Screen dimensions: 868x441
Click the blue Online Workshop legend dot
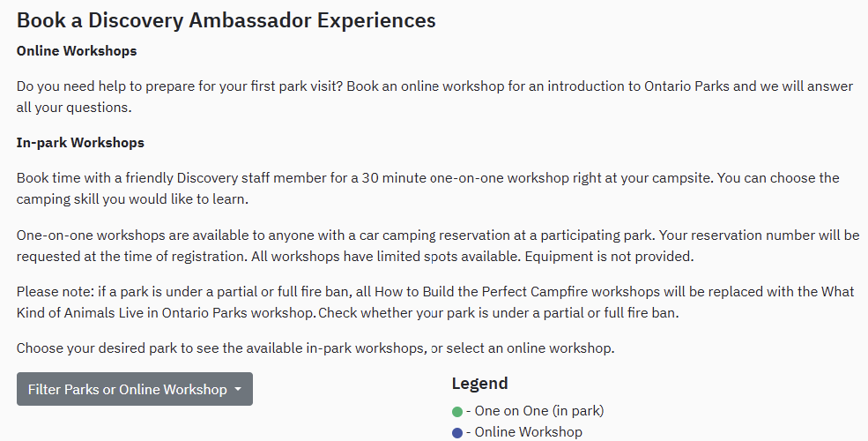pos(457,433)
